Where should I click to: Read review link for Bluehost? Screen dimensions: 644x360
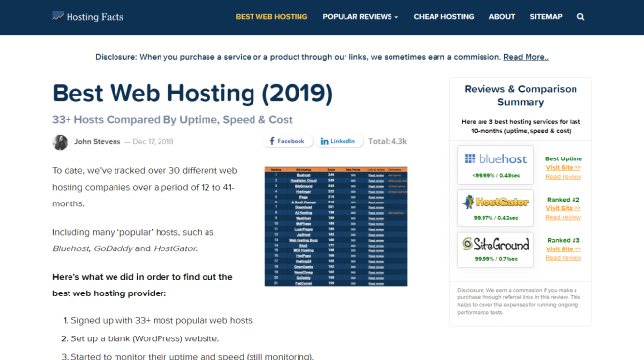(564, 176)
